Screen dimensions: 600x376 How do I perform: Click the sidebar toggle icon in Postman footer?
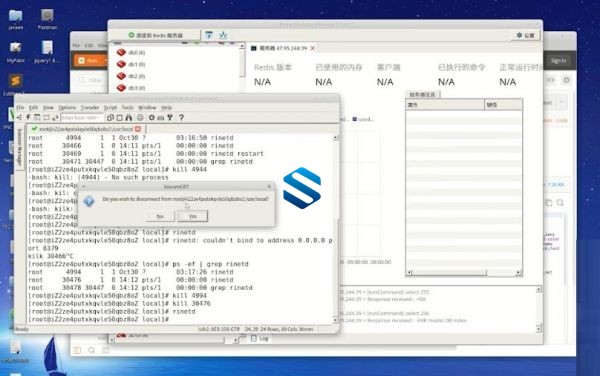coord(77,350)
